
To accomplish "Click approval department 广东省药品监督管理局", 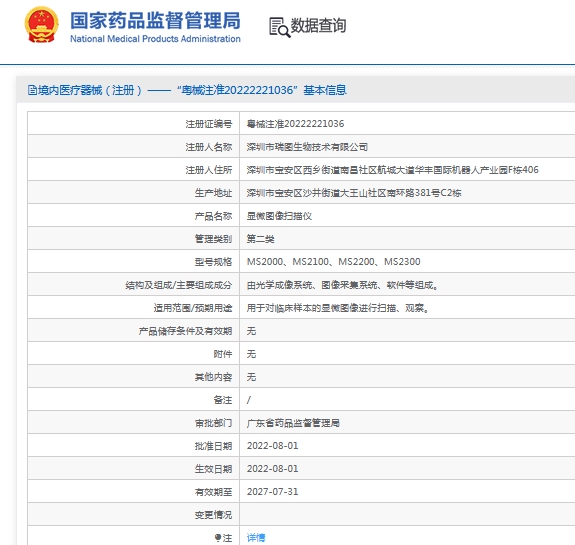I will click(293, 423).
